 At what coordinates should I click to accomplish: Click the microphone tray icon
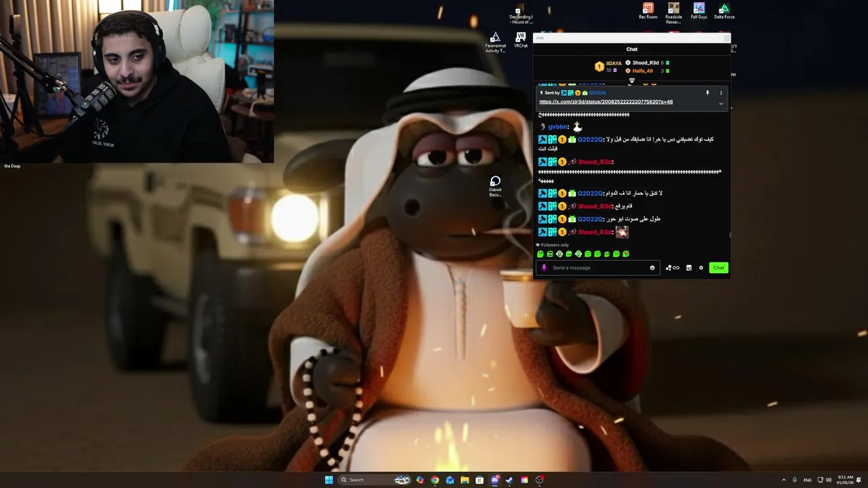pos(795,480)
